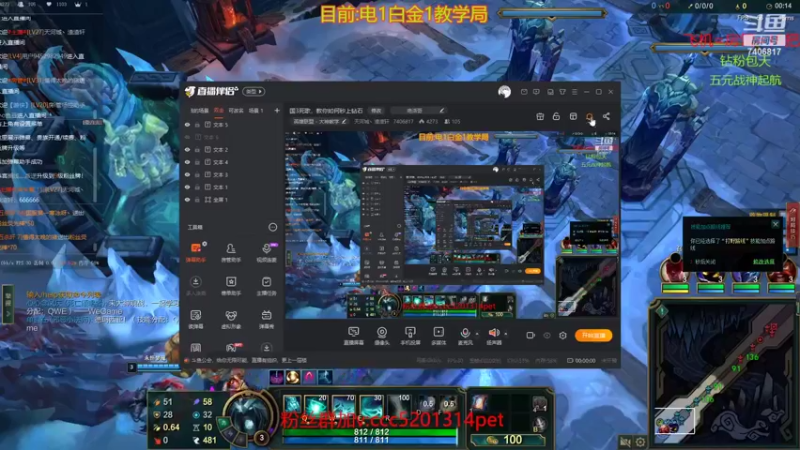Switch to the third scene tab
800x450 pixels.
click(236, 111)
